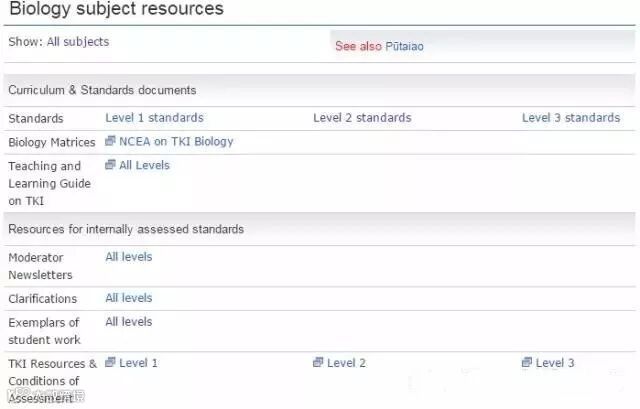This screenshot has width=640, height=409.
Task: Open Level 1 standards link
Action: click(154, 118)
